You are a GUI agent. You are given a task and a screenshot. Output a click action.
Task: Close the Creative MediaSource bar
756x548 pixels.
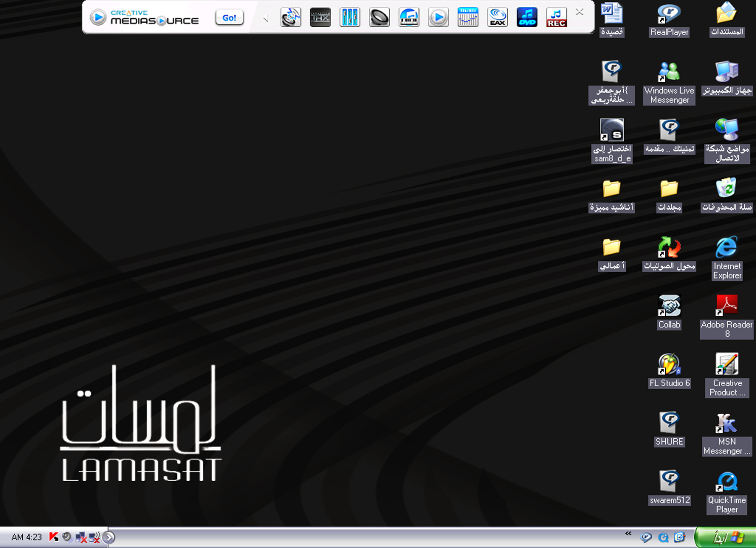coord(580,12)
